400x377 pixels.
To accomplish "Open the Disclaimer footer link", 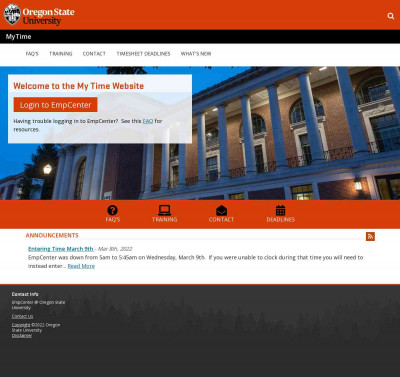I will point(22,336).
